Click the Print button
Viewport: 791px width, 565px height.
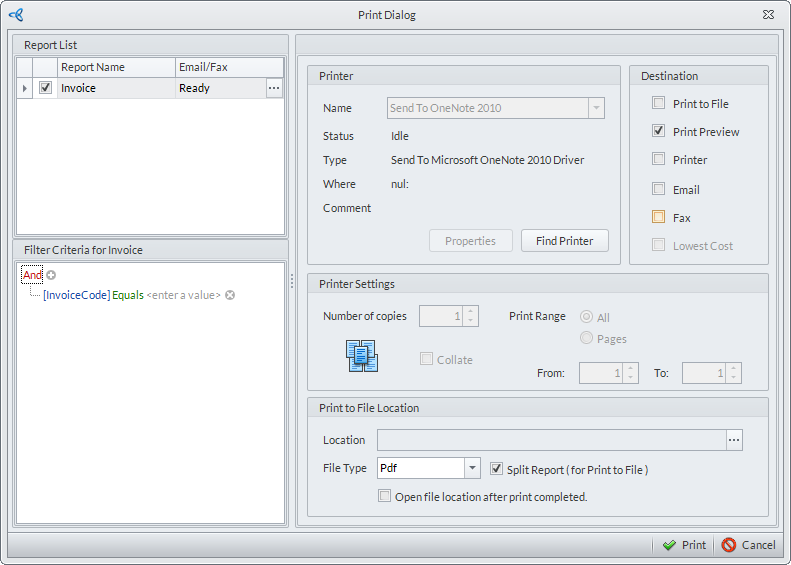[x=684, y=545]
